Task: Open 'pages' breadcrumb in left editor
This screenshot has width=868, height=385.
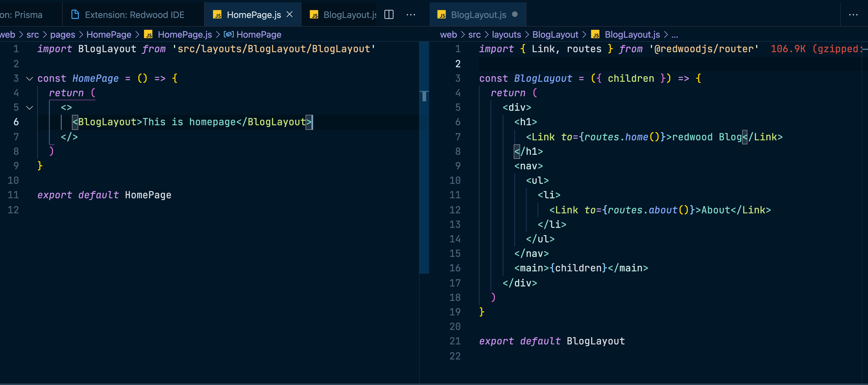Action: click(x=63, y=34)
